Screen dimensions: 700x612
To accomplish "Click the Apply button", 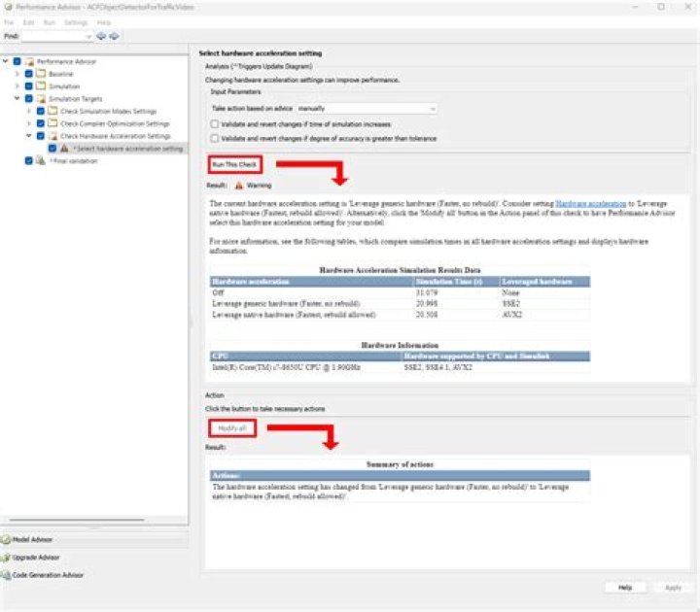I will click(x=673, y=588).
